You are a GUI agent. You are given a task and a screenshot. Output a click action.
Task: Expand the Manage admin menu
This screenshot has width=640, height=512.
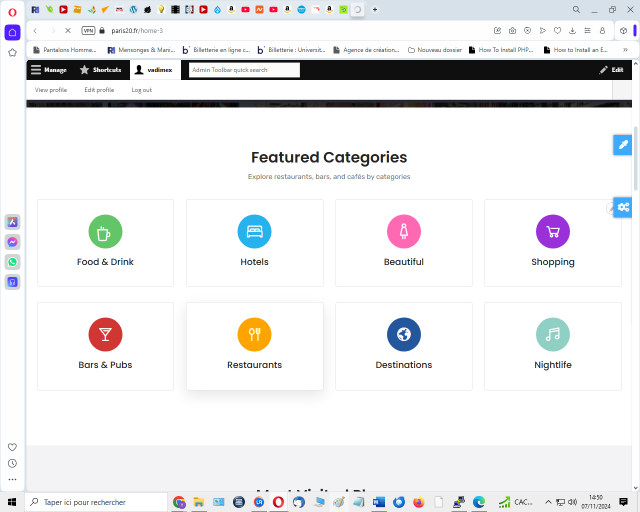tap(49, 70)
